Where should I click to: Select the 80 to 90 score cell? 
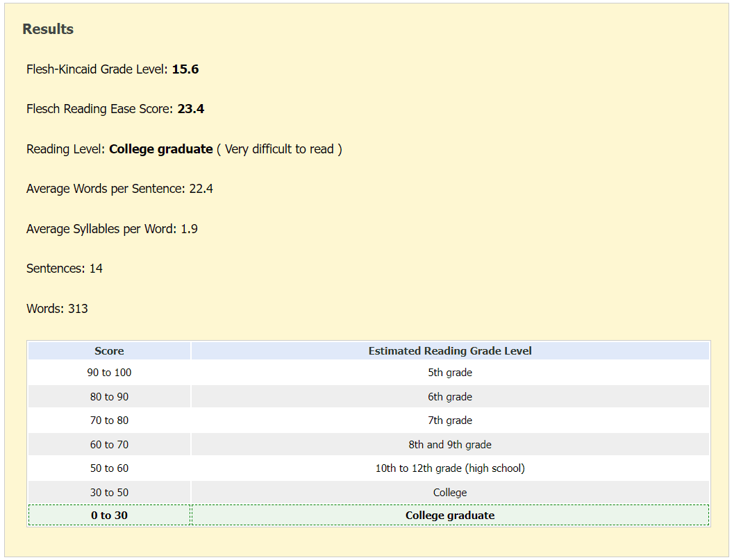coord(109,397)
